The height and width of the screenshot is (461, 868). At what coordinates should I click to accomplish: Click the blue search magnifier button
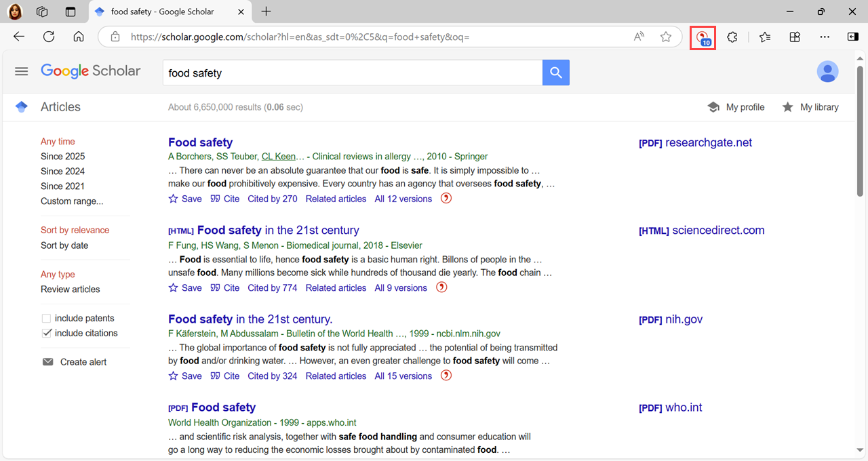[x=556, y=73]
